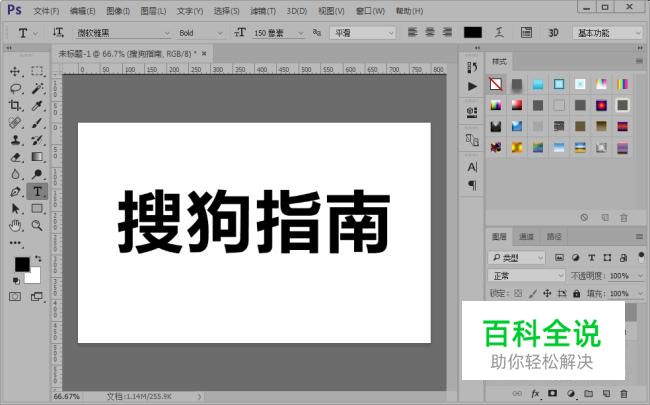Open the anti-aliasing method dropdown
The width and height of the screenshot is (650, 405).
pos(362,33)
